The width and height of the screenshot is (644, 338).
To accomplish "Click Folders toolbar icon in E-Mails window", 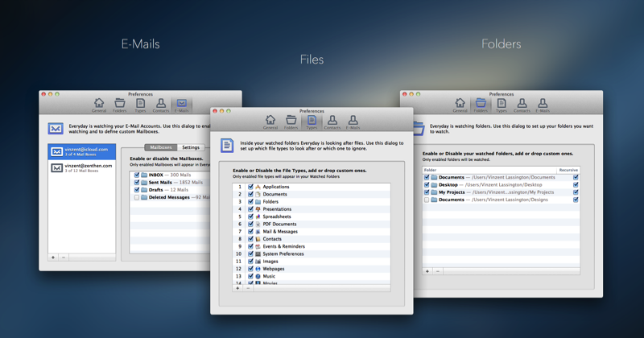I will click(120, 105).
